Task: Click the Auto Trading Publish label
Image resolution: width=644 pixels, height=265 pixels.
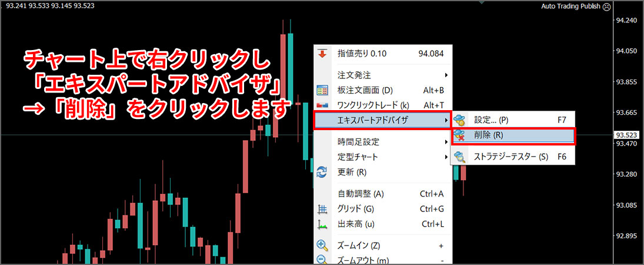Action: 570,6
